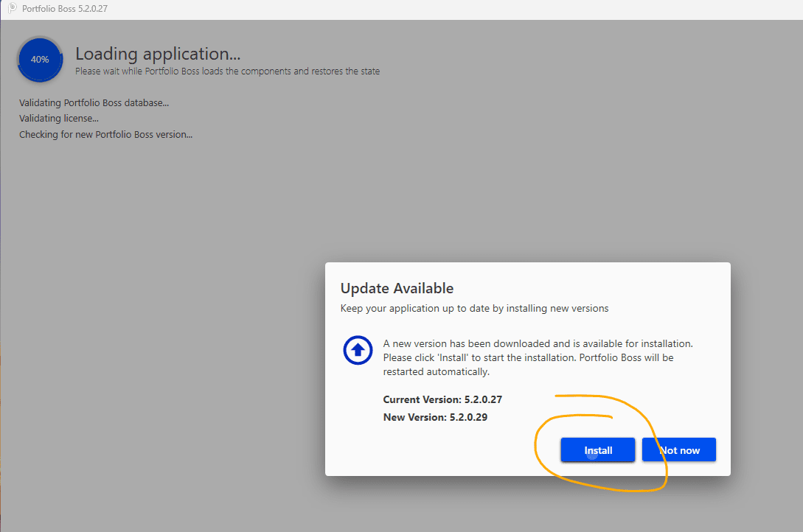Click the 'A new version has been downloaded' line
Screen dimensions: 803x532
tap(538, 343)
